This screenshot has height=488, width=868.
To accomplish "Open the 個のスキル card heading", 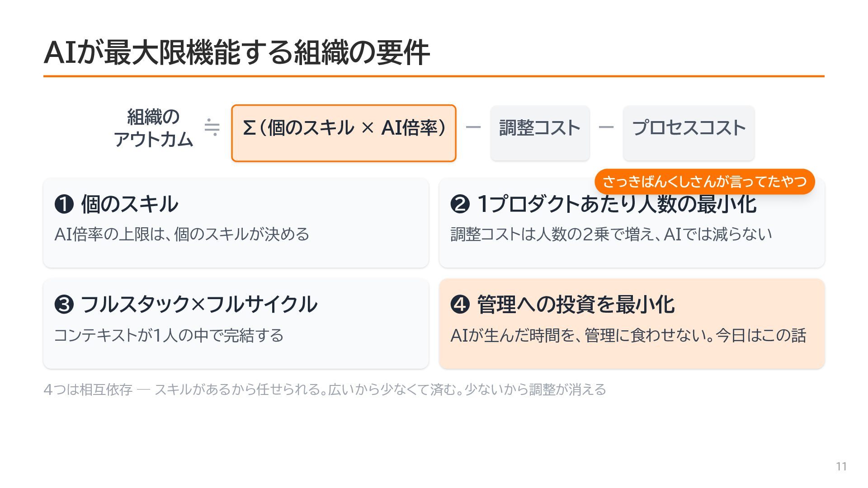I will coord(129,204).
